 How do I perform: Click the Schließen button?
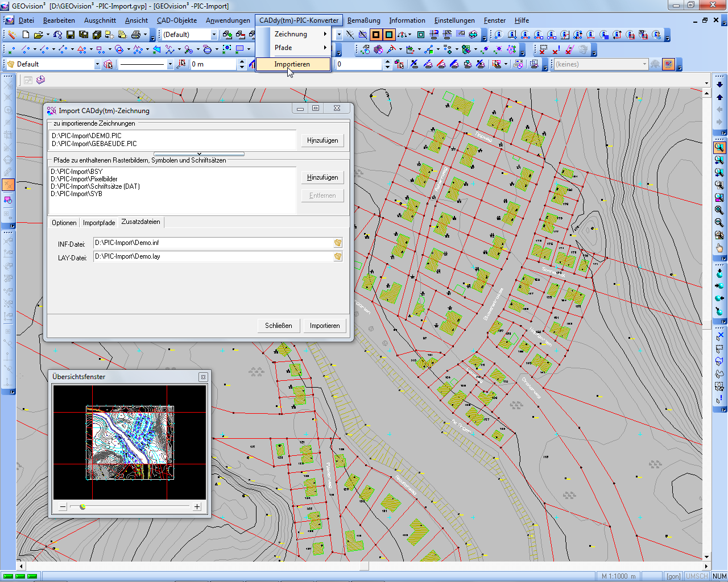[278, 326]
